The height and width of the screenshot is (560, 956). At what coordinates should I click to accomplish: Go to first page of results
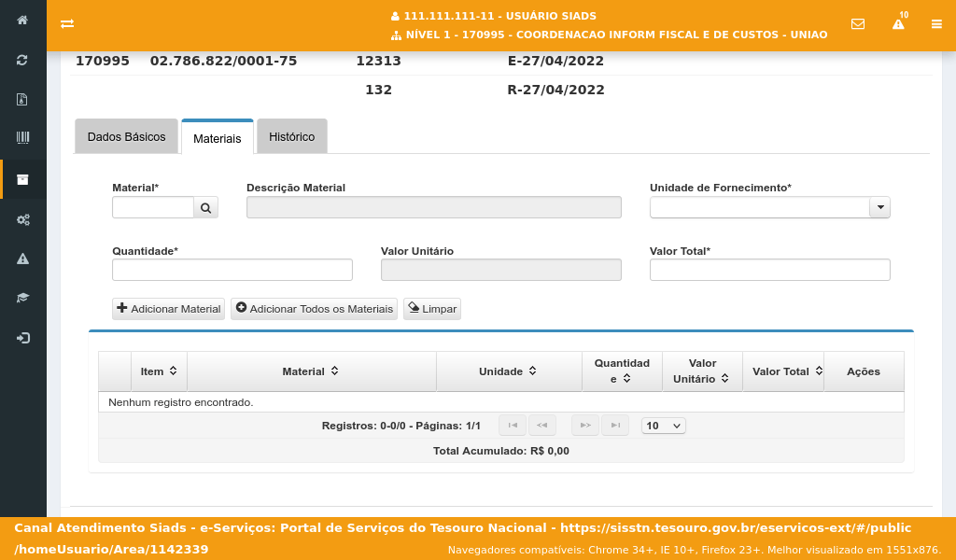pyautogui.click(x=513, y=426)
